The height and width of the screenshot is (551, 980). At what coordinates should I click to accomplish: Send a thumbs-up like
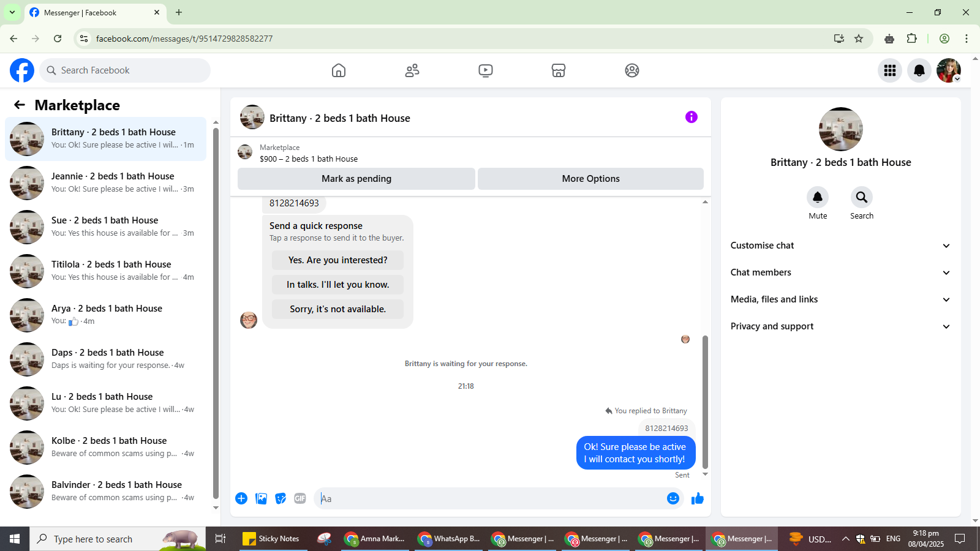698,498
